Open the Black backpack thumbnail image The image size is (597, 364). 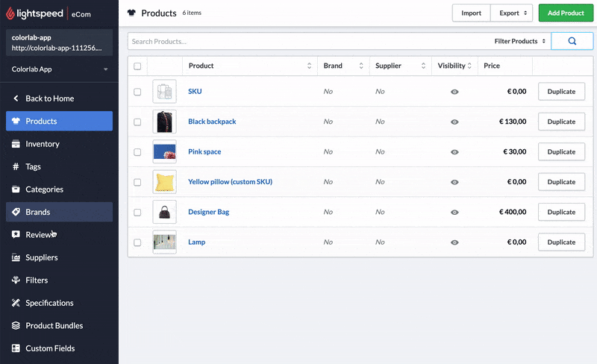coord(164,122)
